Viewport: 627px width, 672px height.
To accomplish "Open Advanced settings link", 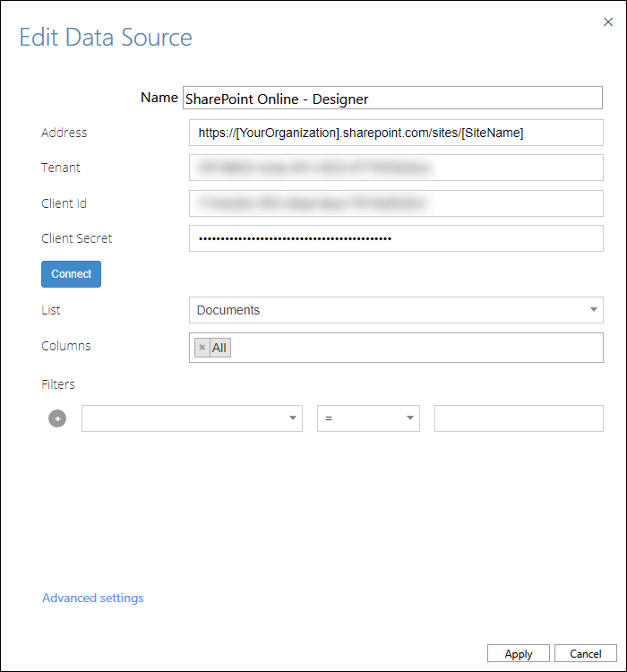I will (x=93, y=598).
